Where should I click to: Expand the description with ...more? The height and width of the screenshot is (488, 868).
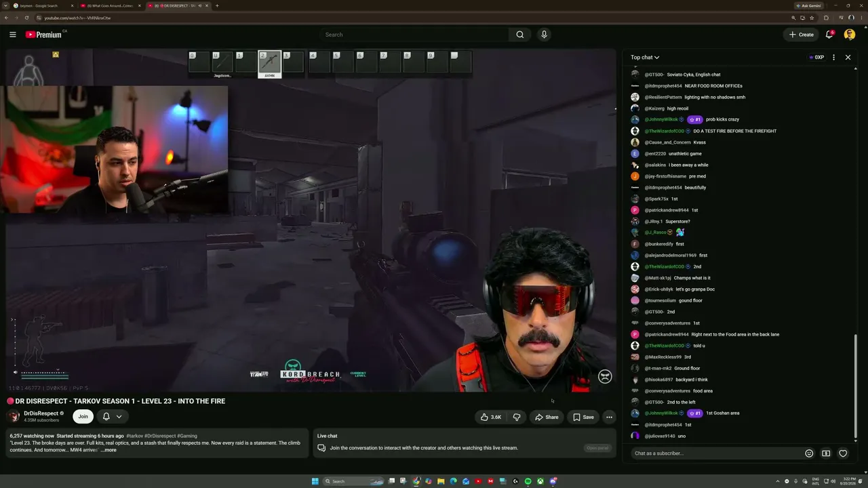click(108, 450)
